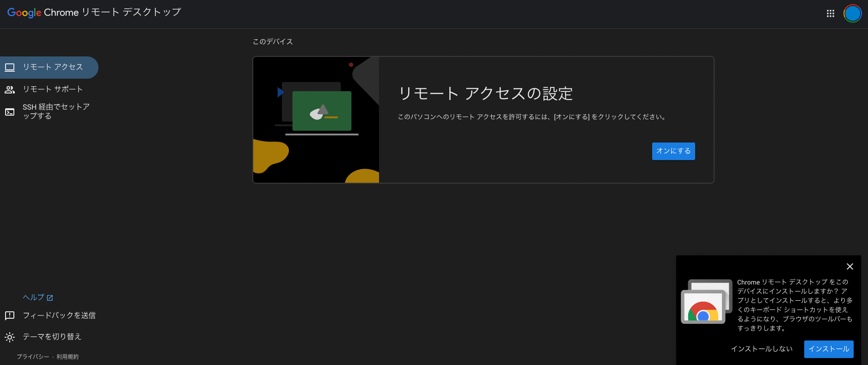This screenshot has height=365, width=868.
Task: Open the 利用規約 link
Action: [x=67, y=357]
